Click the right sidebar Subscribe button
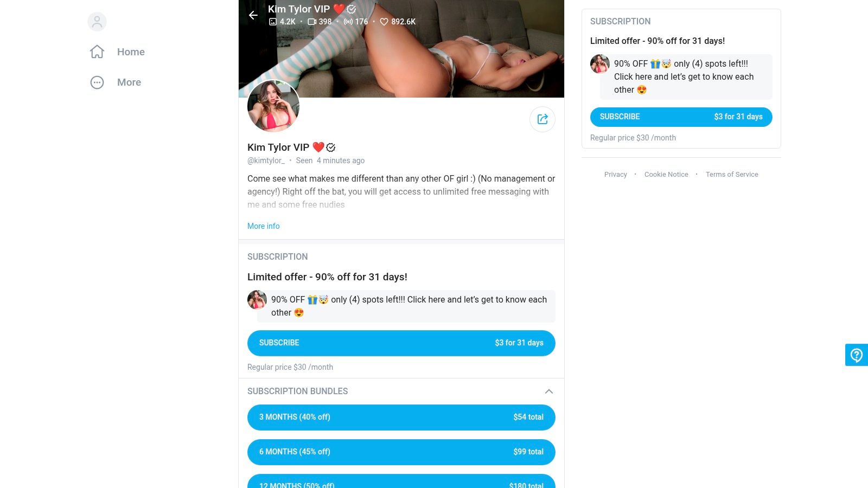Screen dimensions: 868x488 pos(681,117)
